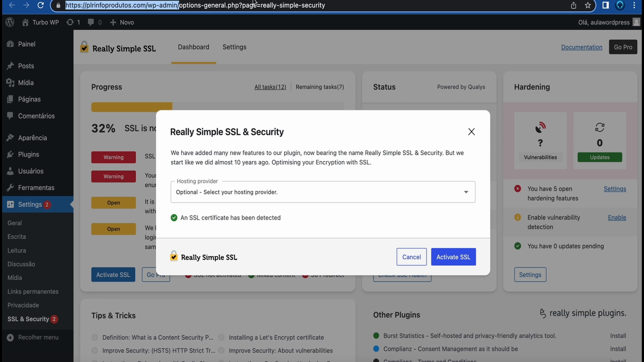The image size is (644, 362).
Task: Click the Go Pro button in header
Action: pyautogui.click(x=623, y=47)
